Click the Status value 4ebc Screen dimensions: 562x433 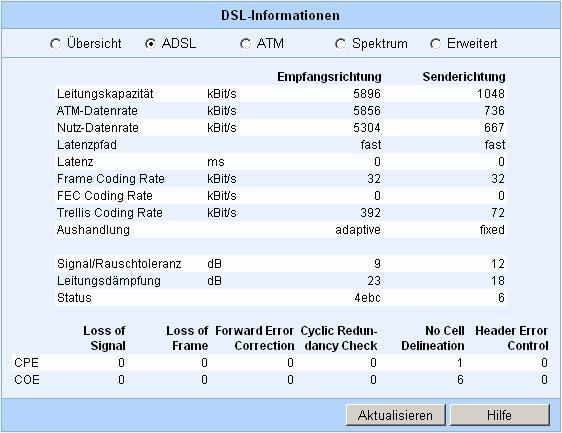pyautogui.click(x=367, y=298)
